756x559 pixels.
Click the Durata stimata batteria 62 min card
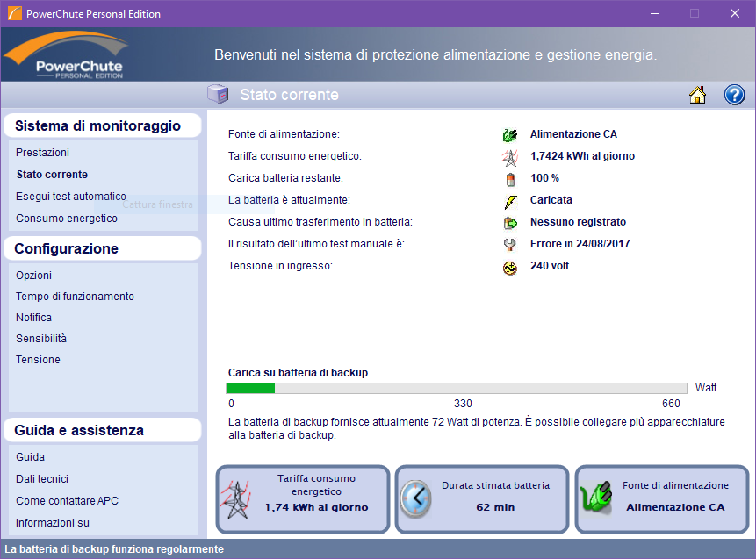pos(482,499)
